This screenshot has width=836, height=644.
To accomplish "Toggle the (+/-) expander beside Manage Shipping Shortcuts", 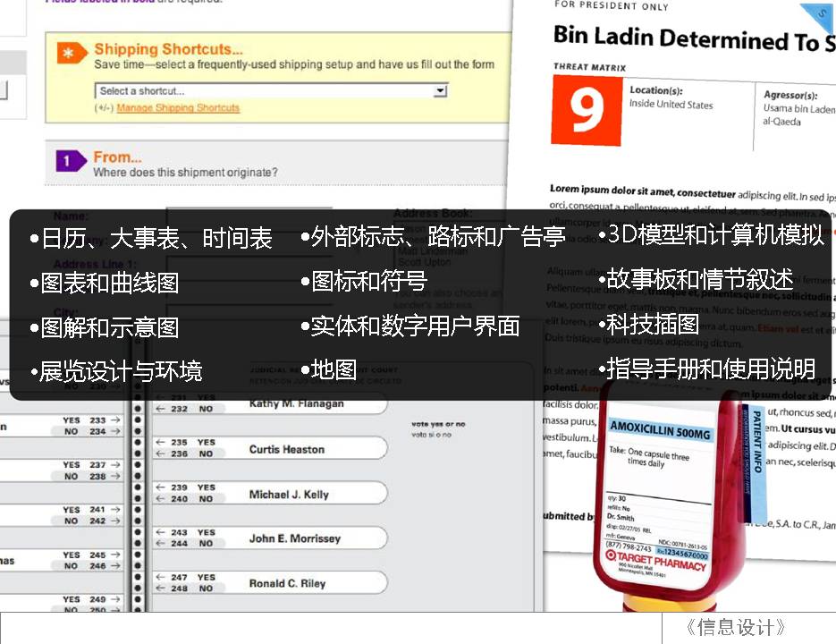I will pos(104,108).
